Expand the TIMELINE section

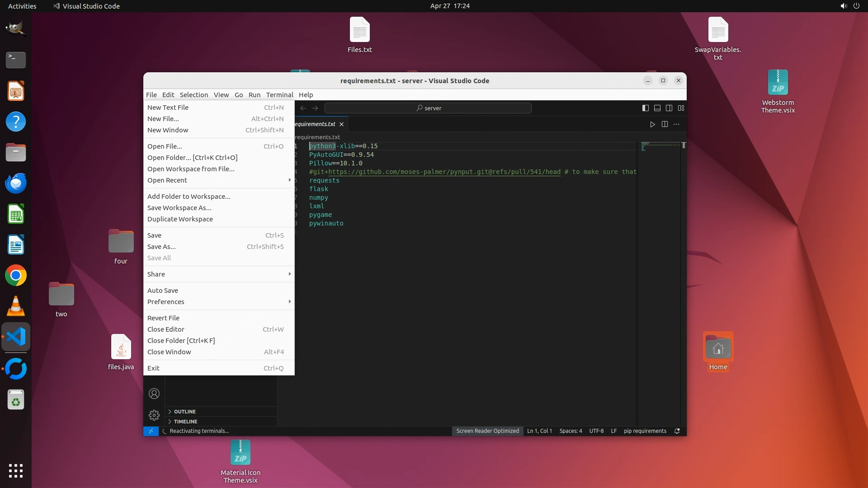185,422
